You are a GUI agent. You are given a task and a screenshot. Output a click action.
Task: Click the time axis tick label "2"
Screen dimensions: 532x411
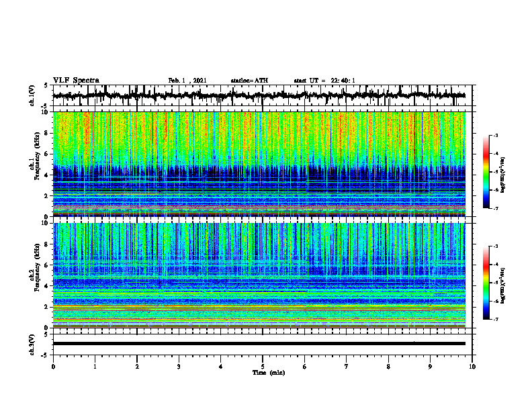[x=137, y=367]
